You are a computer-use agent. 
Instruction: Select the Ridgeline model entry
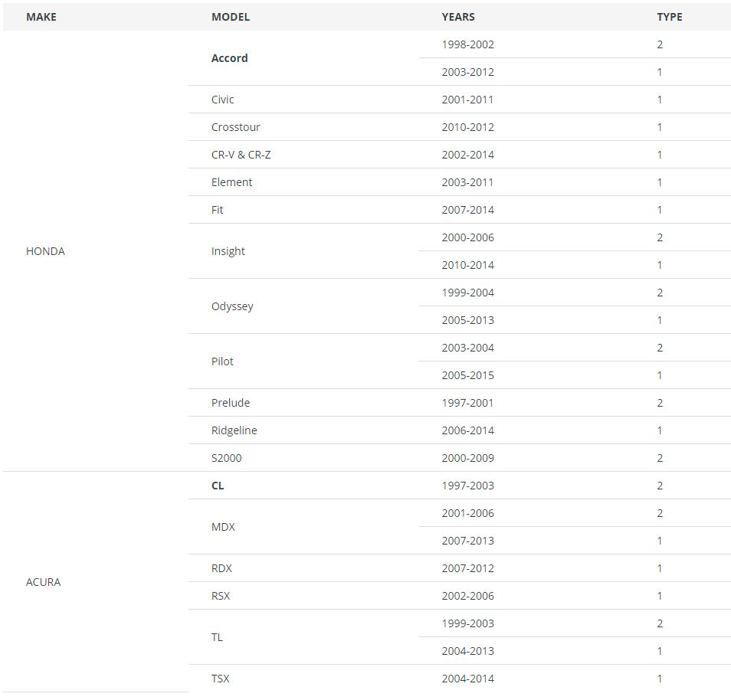point(234,430)
